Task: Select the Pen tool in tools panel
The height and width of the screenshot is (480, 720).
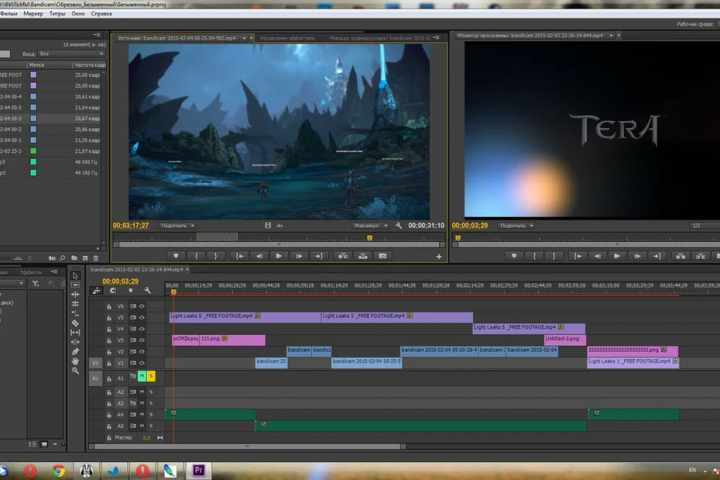Action: coord(75,352)
